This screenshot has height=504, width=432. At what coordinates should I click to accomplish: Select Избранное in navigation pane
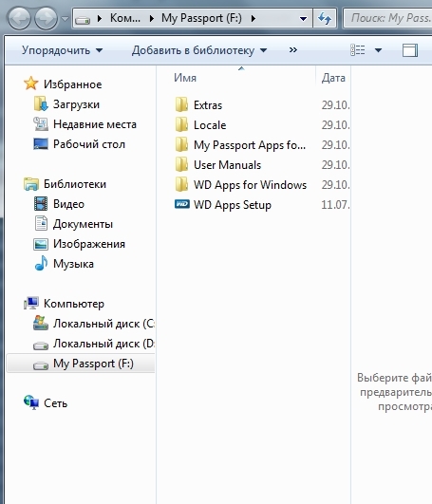tap(73, 84)
